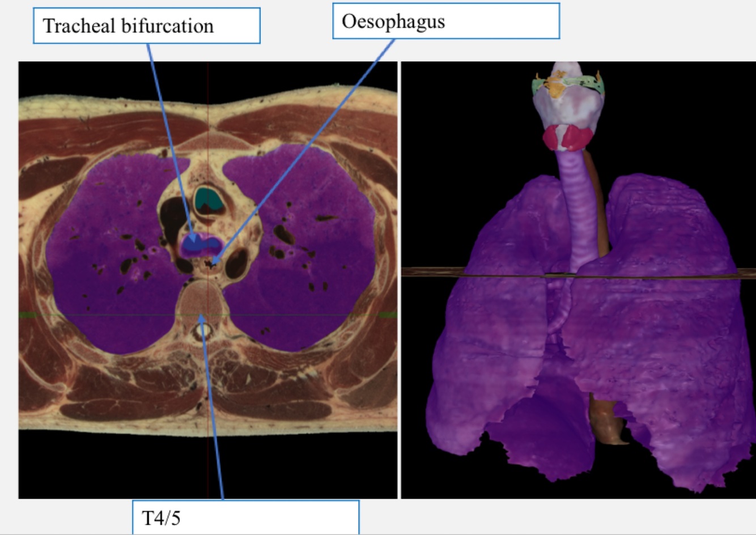Click the oesophagus lumen in the cross-section
The height and width of the screenshot is (535, 756).
(214, 263)
